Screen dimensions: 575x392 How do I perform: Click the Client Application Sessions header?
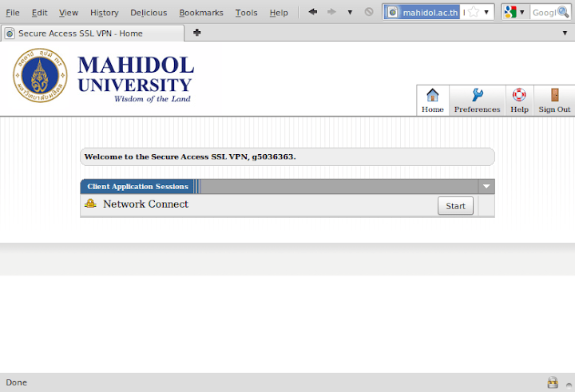(x=137, y=186)
